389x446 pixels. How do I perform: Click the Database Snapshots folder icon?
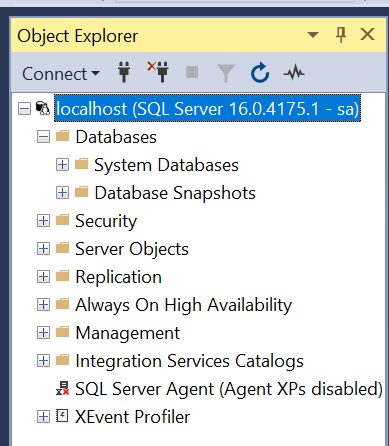tap(81, 192)
